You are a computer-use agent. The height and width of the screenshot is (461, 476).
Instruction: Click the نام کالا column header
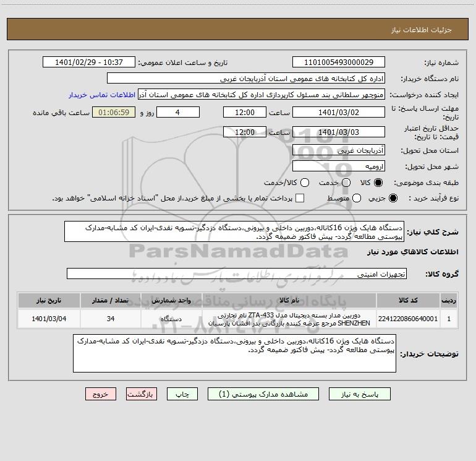click(289, 300)
